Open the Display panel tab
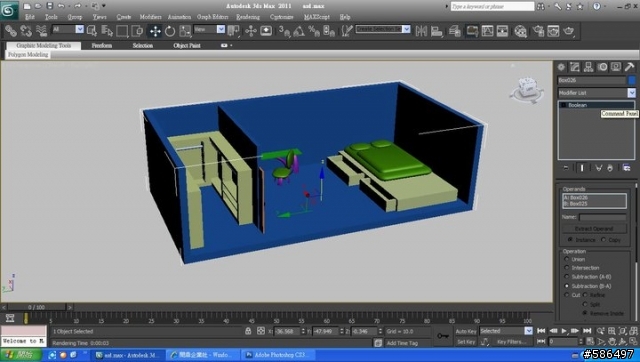Viewport: 640px width, 362px height. pos(616,67)
